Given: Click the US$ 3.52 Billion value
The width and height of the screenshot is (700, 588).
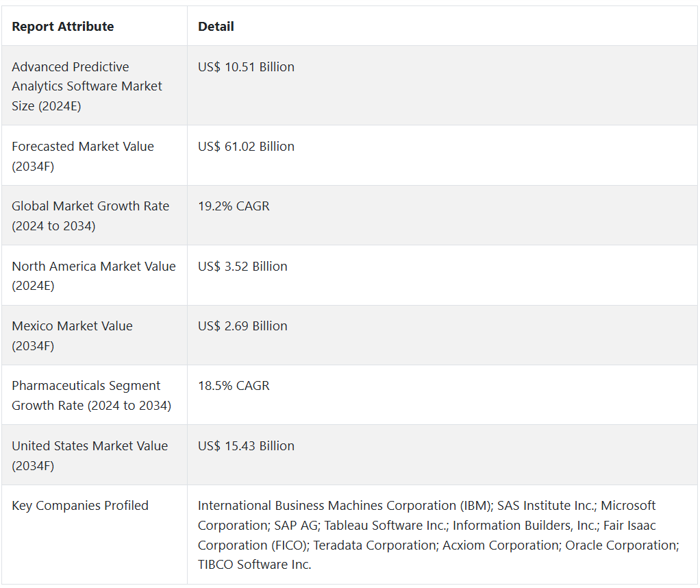Looking at the screenshot, I should (242, 267).
